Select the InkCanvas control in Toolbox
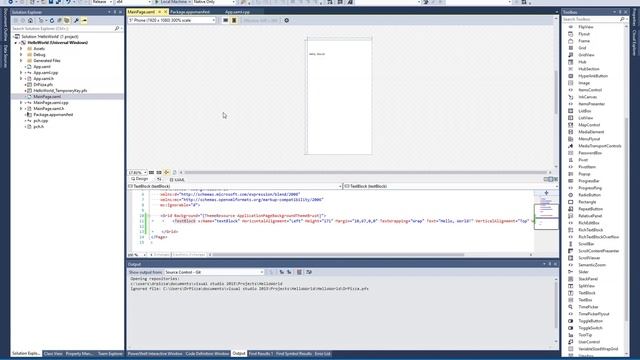 (587, 97)
